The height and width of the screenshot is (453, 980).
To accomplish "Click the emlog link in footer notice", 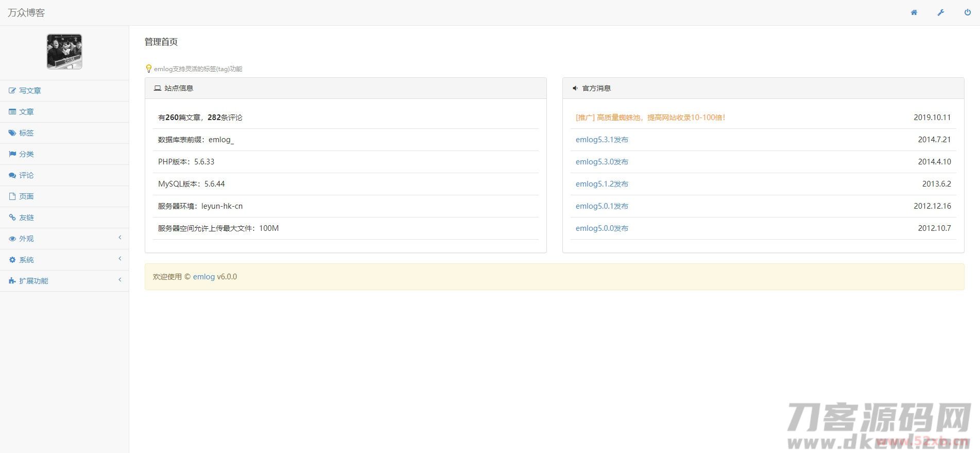I will 203,277.
